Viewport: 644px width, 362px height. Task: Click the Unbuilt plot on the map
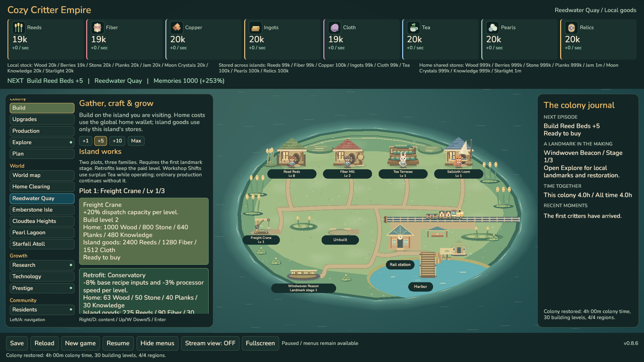tap(340, 240)
